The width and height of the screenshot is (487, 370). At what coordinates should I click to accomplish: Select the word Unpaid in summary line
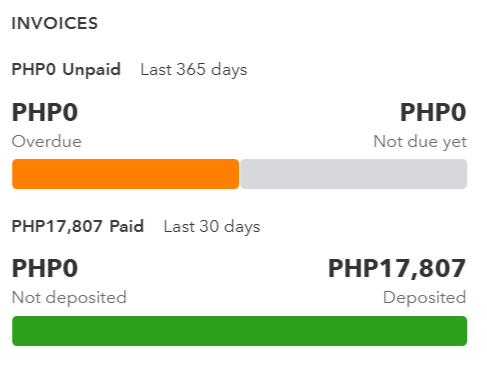pyautogui.click(x=92, y=70)
